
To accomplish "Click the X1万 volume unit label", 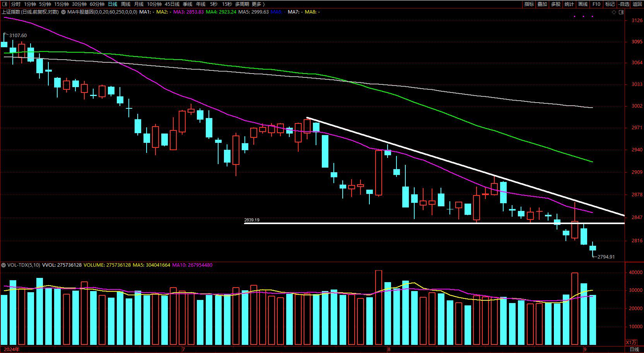I will (631, 343).
